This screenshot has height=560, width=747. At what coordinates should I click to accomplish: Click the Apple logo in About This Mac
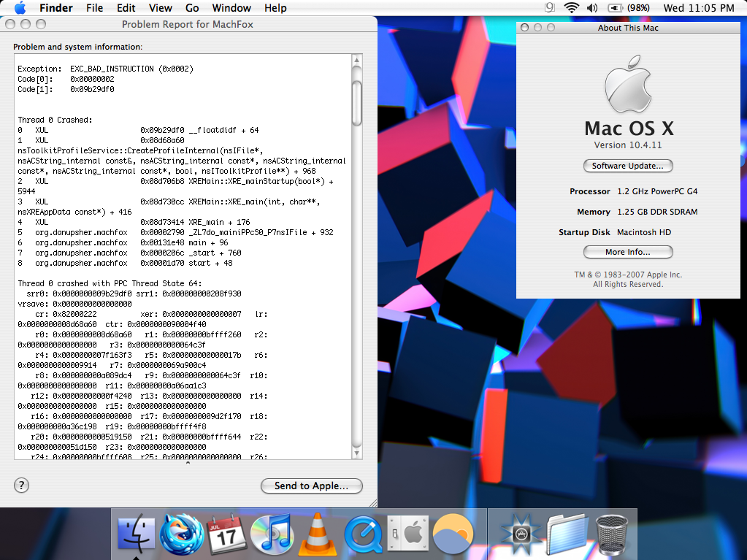pos(628,84)
